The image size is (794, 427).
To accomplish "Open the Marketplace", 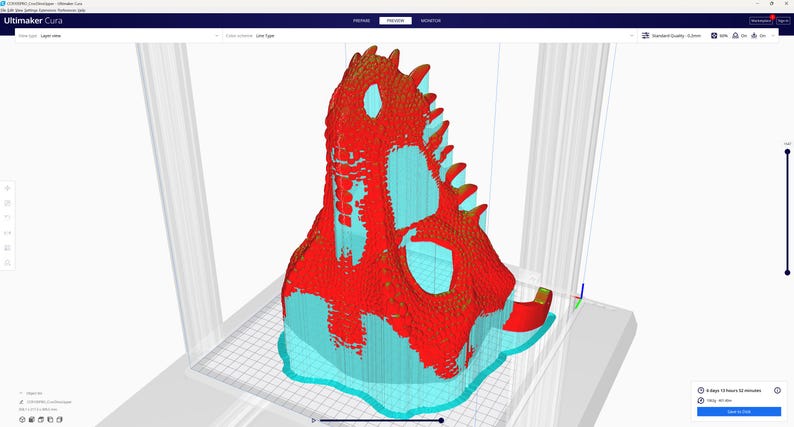I will [x=761, y=21].
